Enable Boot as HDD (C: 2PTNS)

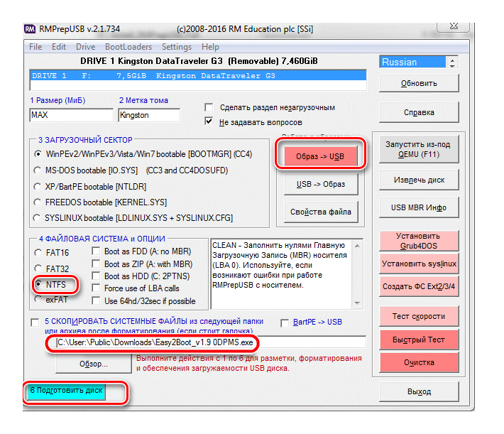[96, 276]
